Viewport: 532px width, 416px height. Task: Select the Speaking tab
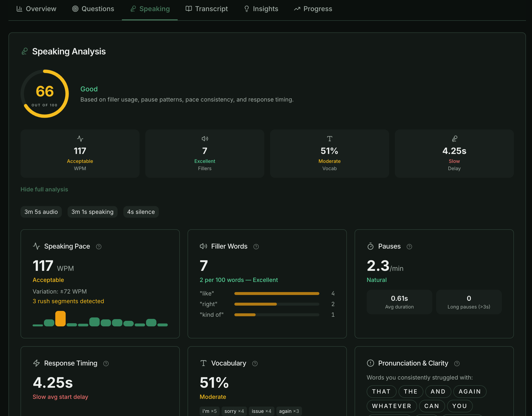(x=150, y=9)
